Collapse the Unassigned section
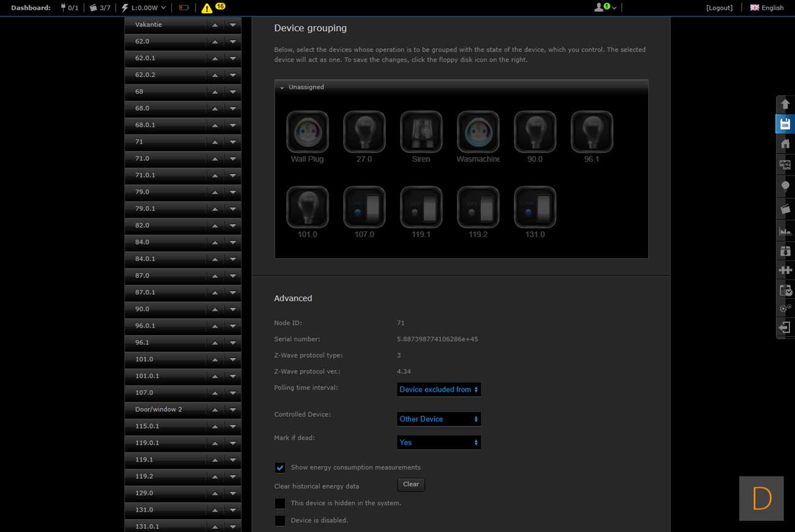 point(282,87)
